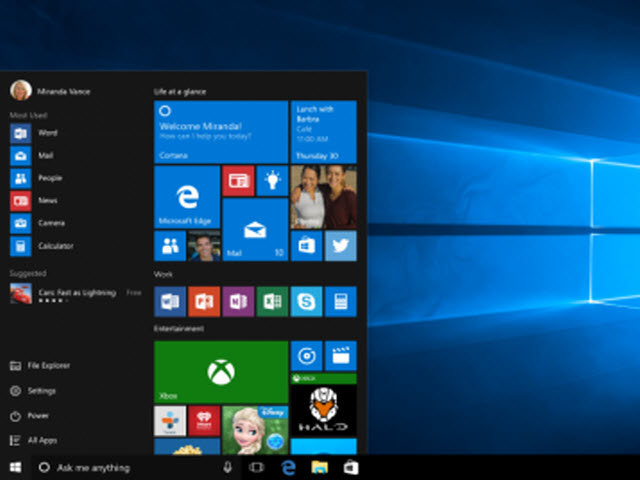Image resolution: width=640 pixels, height=480 pixels.
Task: Open the Halo game tile
Action: pyautogui.click(x=323, y=410)
